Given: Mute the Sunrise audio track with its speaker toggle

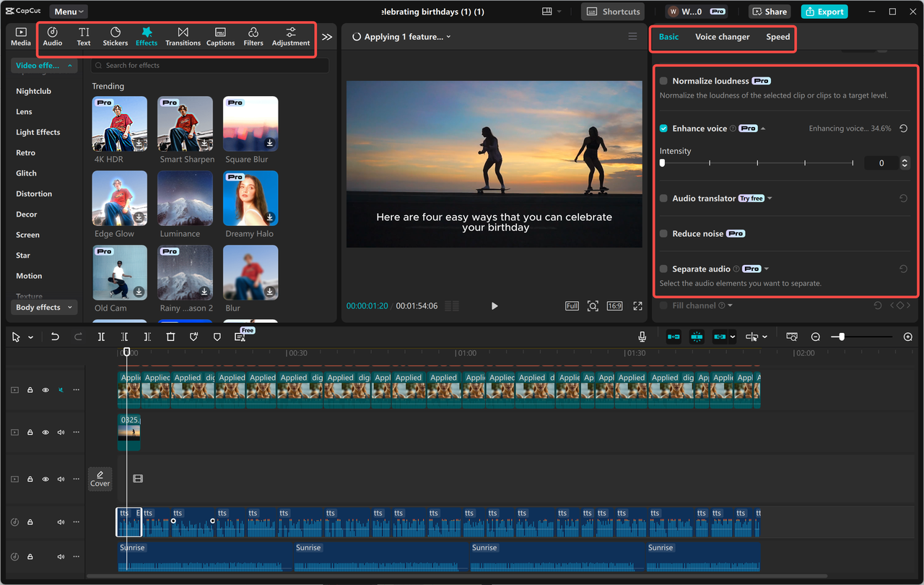Looking at the screenshot, I should coord(61,556).
